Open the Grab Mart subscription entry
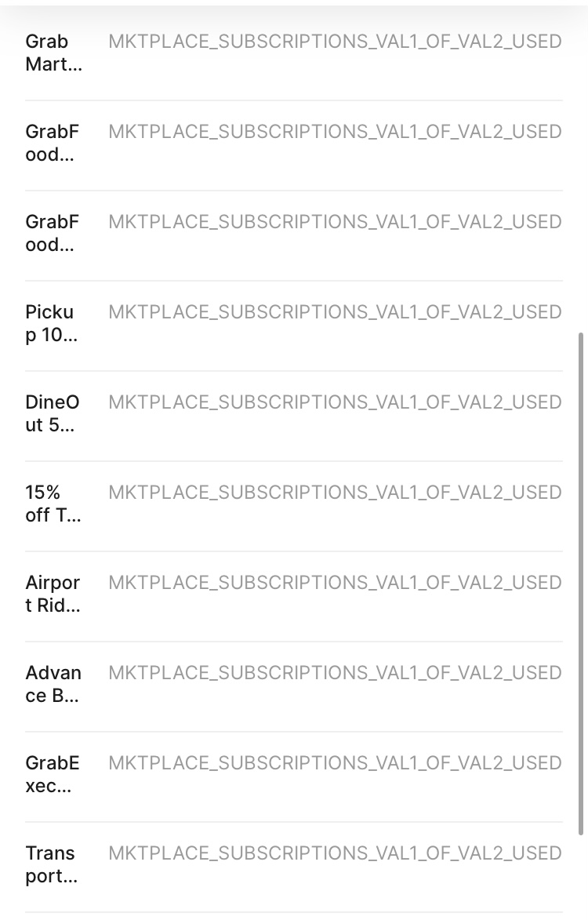The width and height of the screenshot is (588, 920). tap(53, 53)
